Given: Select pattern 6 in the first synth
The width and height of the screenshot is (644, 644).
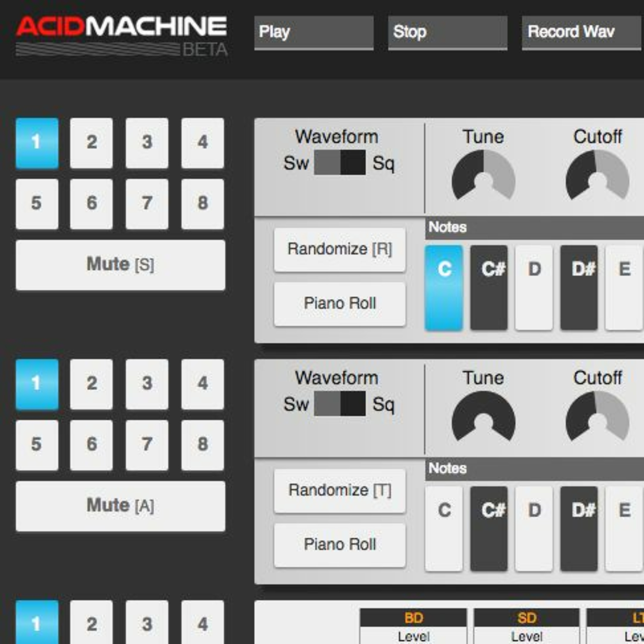Looking at the screenshot, I should point(92,204).
